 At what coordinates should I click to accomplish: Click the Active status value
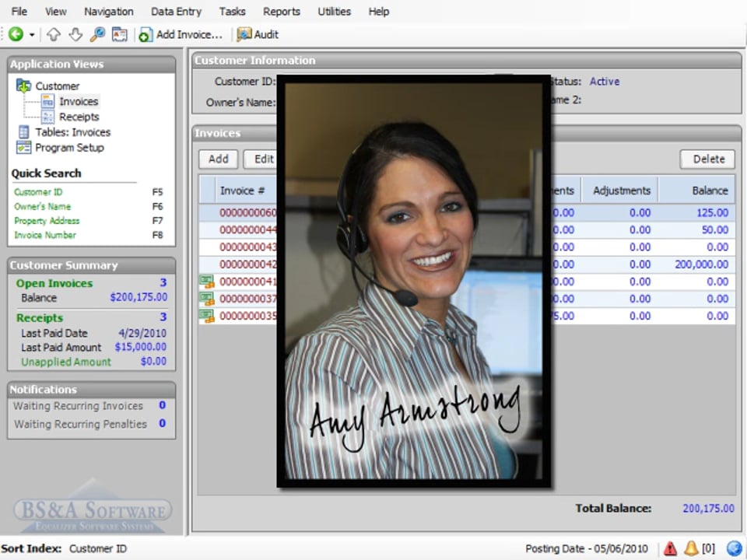[x=605, y=82]
